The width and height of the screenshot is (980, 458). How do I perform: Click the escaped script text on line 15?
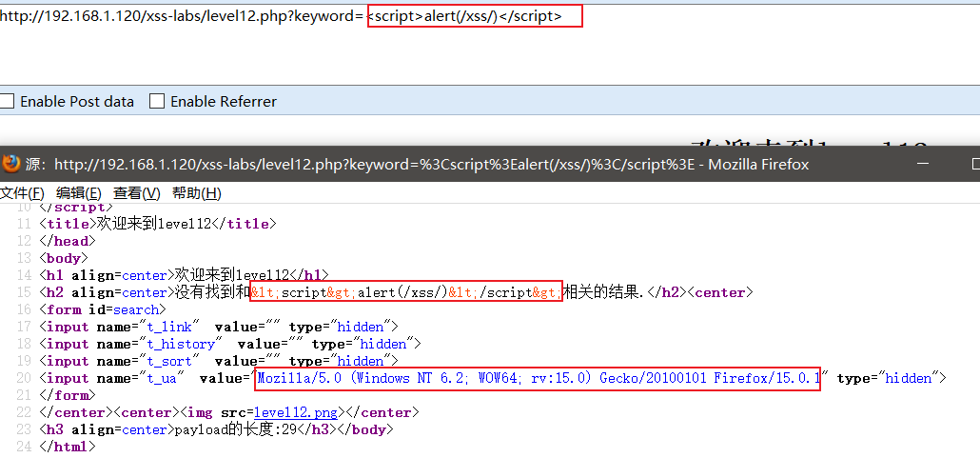(x=406, y=292)
